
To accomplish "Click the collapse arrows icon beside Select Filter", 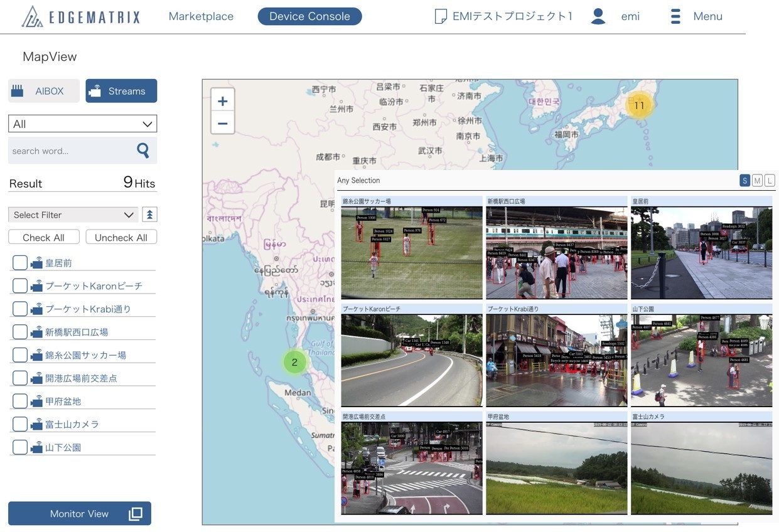I will point(149,215).
